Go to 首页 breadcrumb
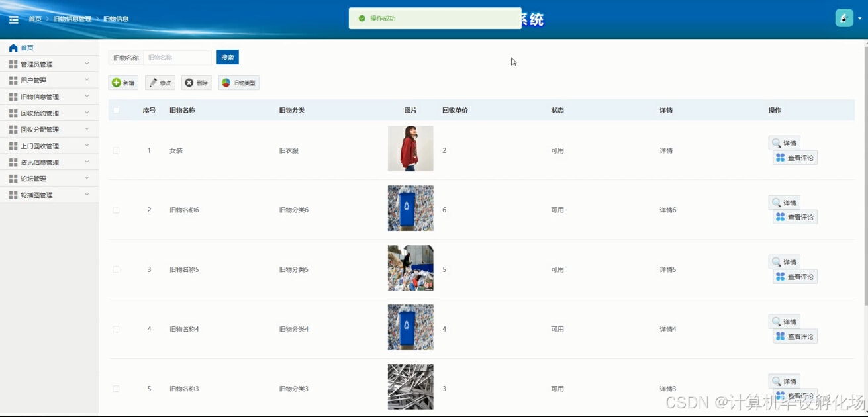The width and height of the screenshot is (868, 417). point(35,19)
